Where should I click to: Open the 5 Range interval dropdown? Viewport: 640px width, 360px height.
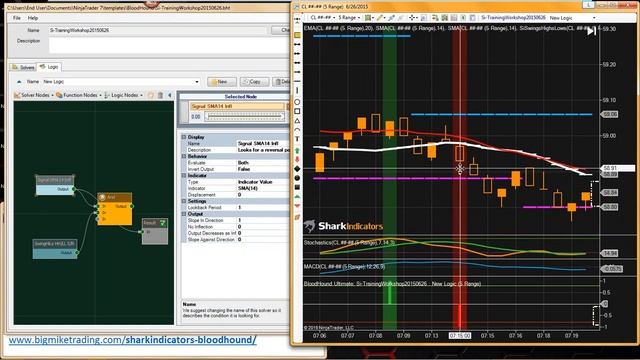pyautogui.click(x=349, y=18)
